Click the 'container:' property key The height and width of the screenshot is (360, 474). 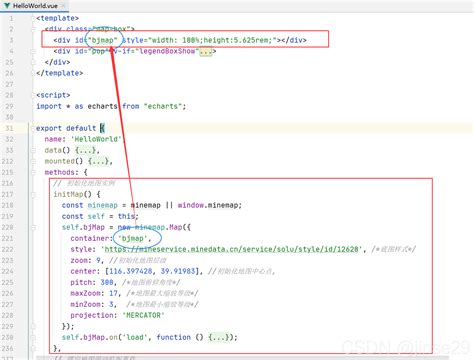[x=92, y=238]
